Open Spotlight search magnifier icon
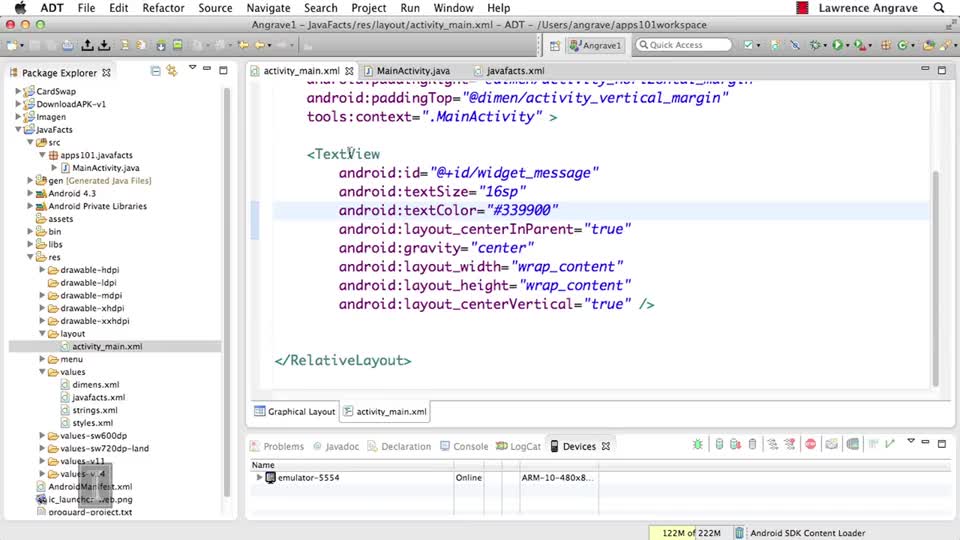Screen dimensions: 960x540 [x=939, y=8]
